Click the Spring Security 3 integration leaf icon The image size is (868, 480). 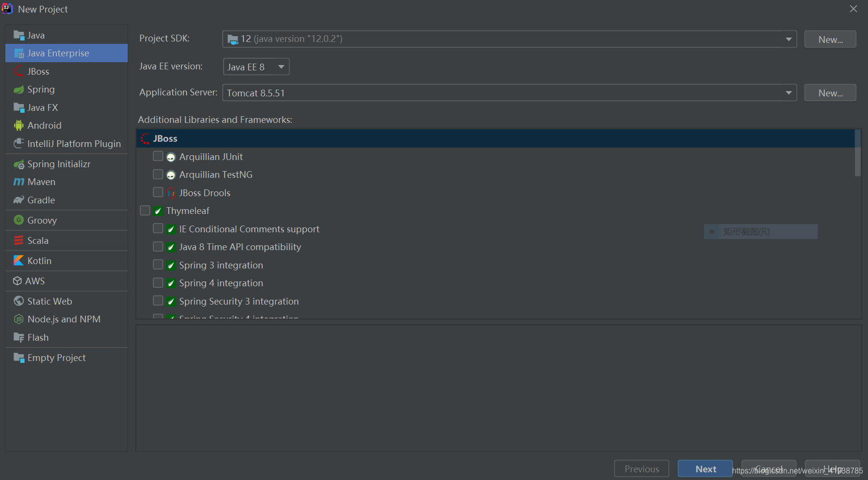click(x=171, y=302)
